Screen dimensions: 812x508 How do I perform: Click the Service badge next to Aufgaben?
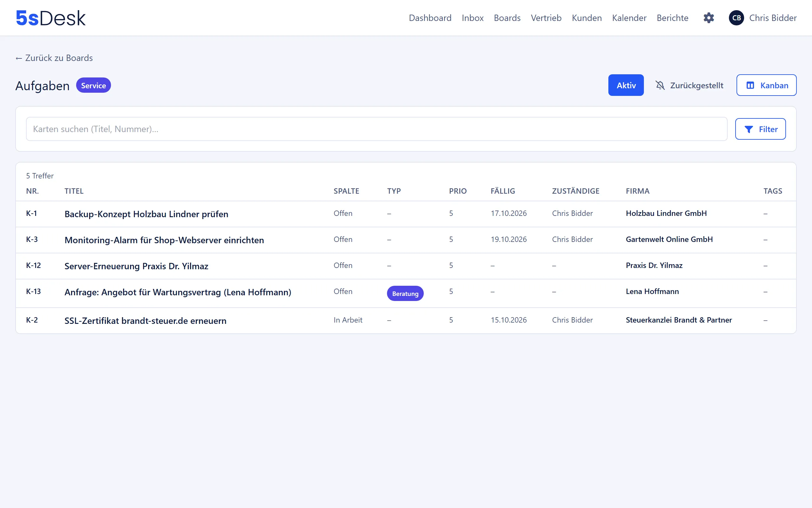pos(93,85)
